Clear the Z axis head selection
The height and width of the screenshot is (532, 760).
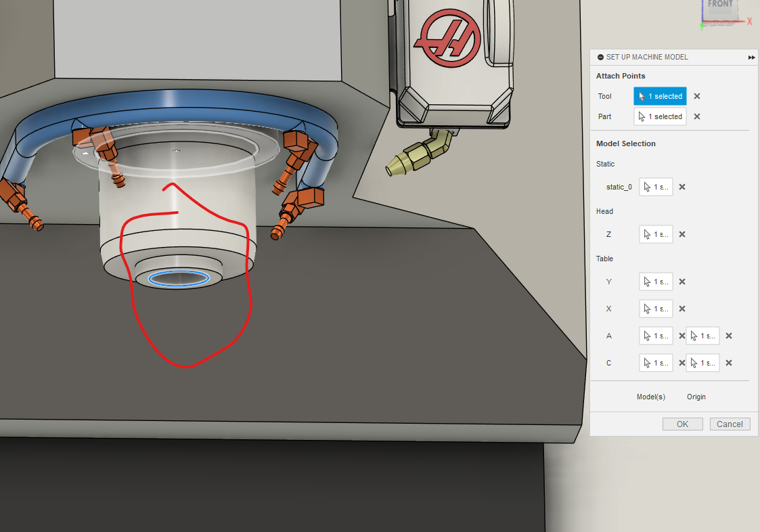click(x=681, y=234)
